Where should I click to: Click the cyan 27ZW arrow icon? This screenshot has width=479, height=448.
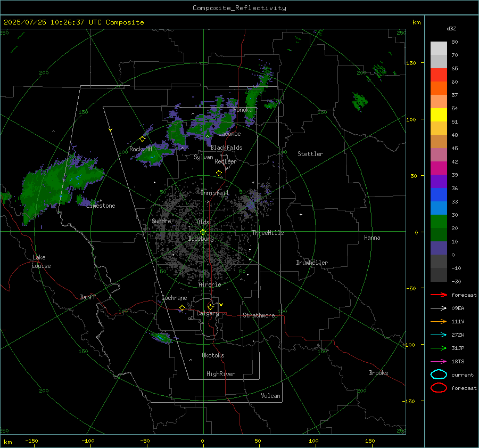tap(439, 335)
